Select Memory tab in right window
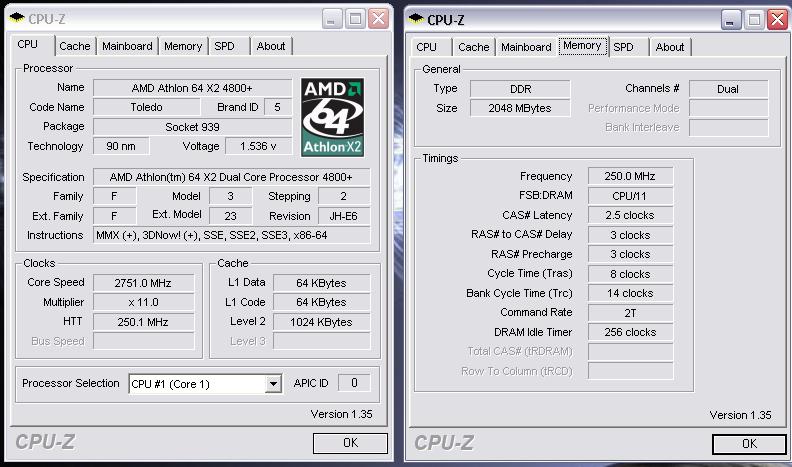This screenshot has height=467, width=792. pos(582,46)
